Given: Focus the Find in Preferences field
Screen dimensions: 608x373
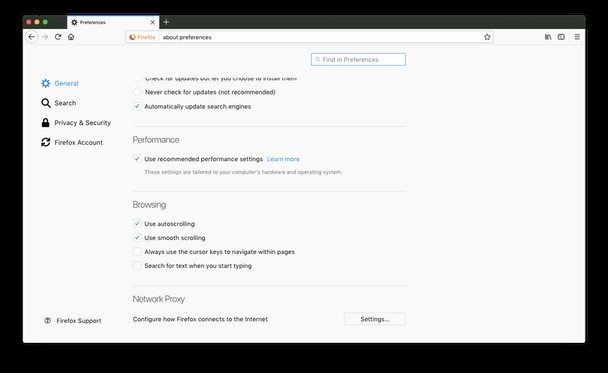Looking at the screenshot, I should [358, 59].
